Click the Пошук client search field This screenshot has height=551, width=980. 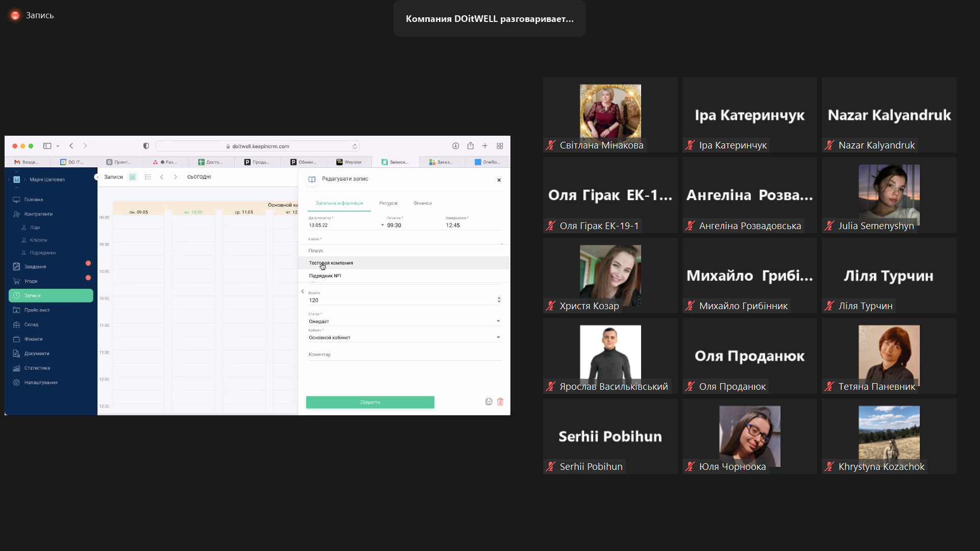tap(404, 251)
